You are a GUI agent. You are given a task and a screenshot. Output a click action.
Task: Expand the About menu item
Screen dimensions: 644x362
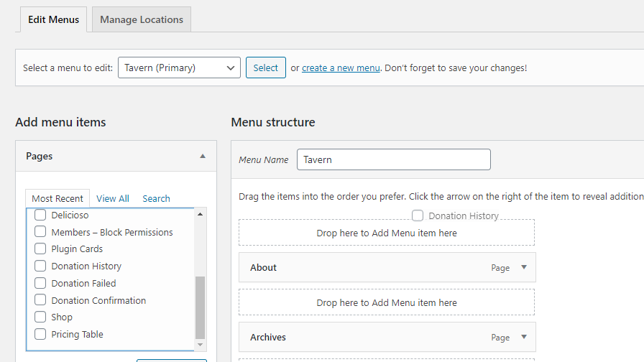pyautogui.click(x=524, y=267)
